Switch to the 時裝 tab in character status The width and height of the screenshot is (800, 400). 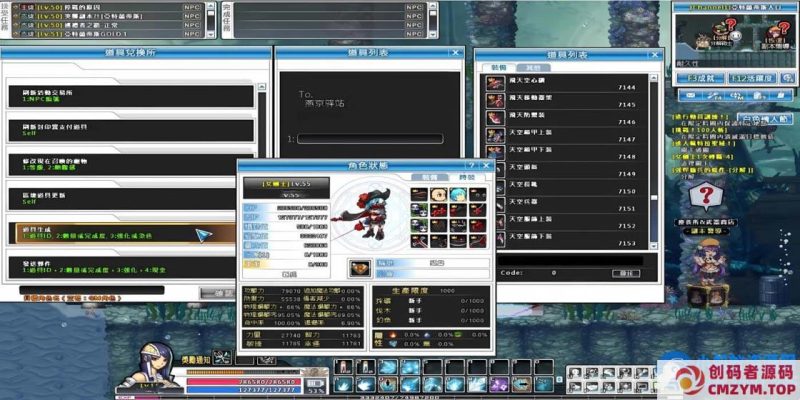pos(461,175)
